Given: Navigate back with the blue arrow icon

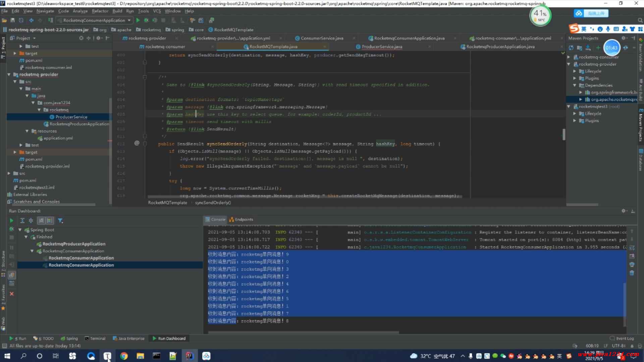Looking at the screenshot, I should [x=31, y=20].
